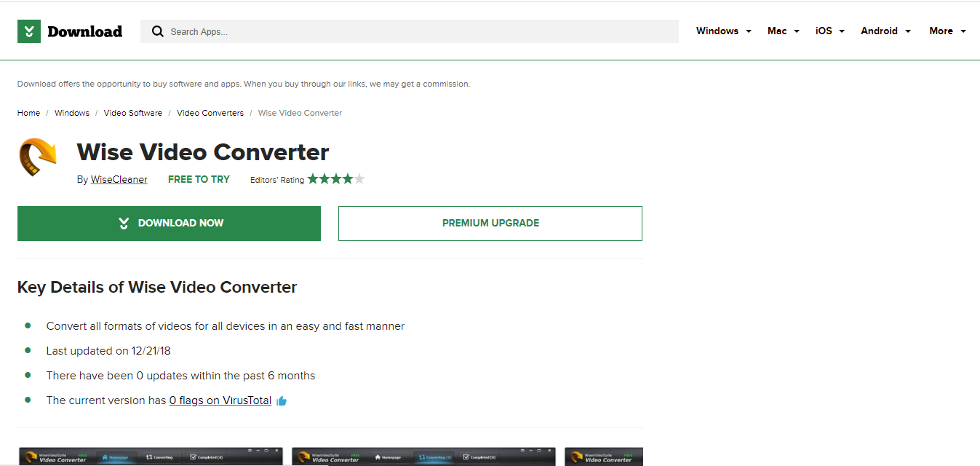Click the Wise Video Converter title heading
Screen dimensions: 980x466
point(203,152)
